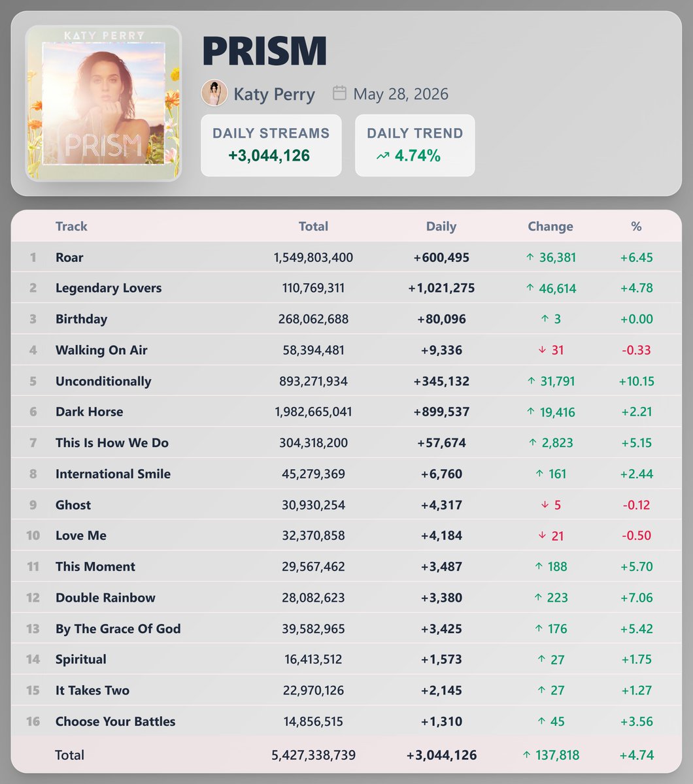Viewport: 693px width, 784px height.
Task: Click the up arrow next to 176
Action: (x=539, y=629)
